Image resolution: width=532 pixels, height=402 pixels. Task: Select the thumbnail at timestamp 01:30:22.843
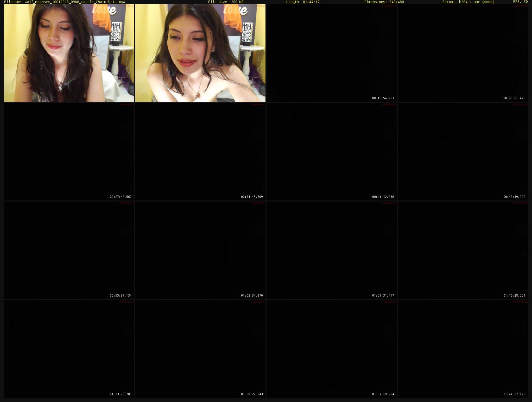200,349
